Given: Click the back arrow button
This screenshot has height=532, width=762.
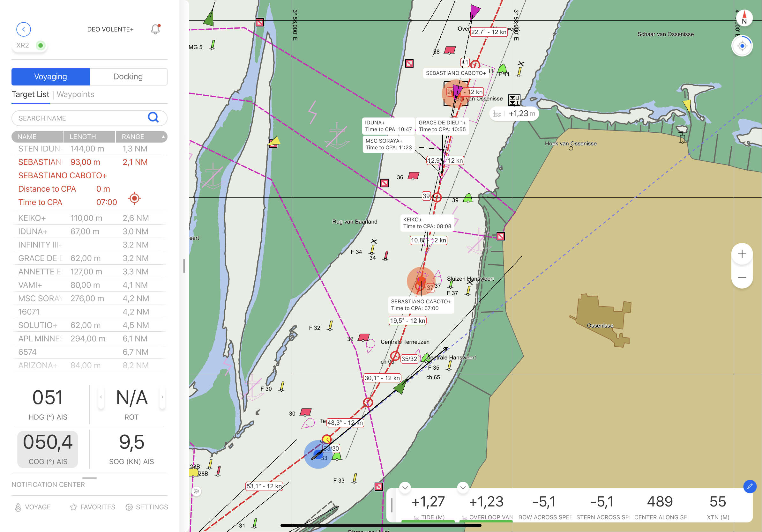Looking at the screenshot, I should click(24, 29).
